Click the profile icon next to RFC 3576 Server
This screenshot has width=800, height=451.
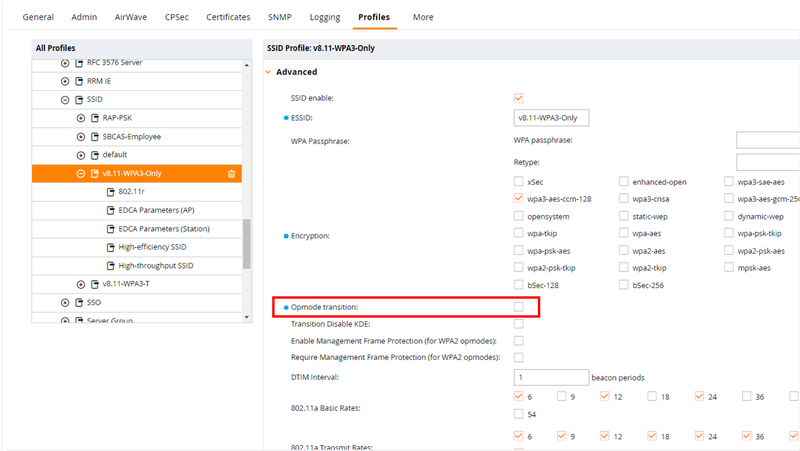pyautogui.click(x=79, y=63)
